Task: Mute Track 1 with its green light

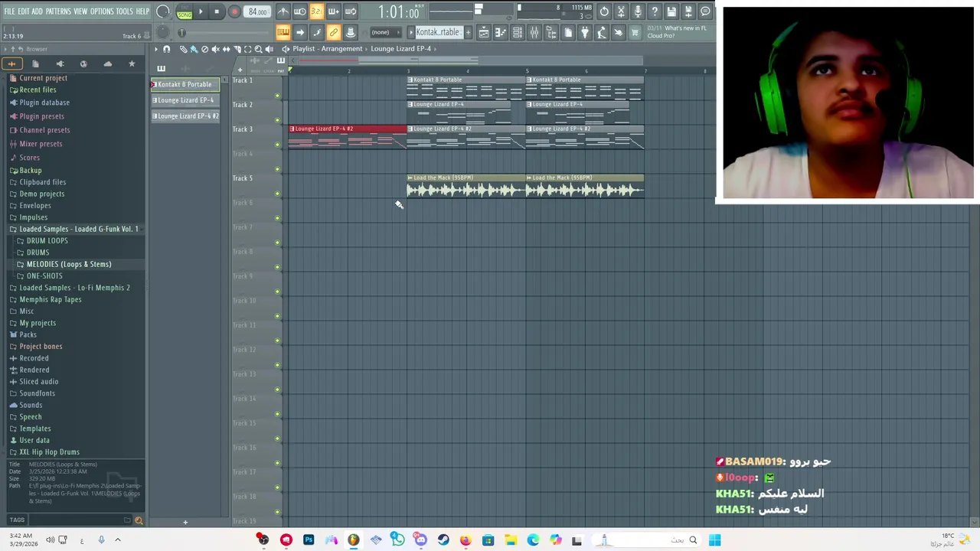Action: coord(277,96)
